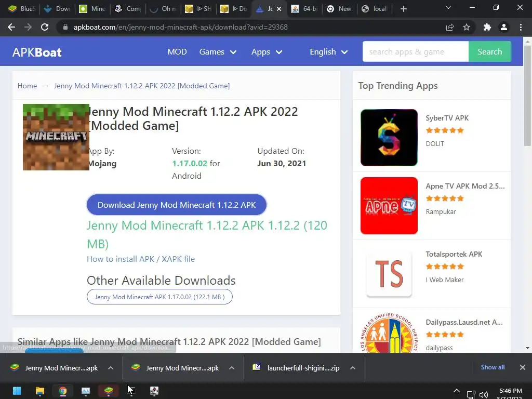Click the search apps & game field
This screenshot has height=399, width=532.
415,51
